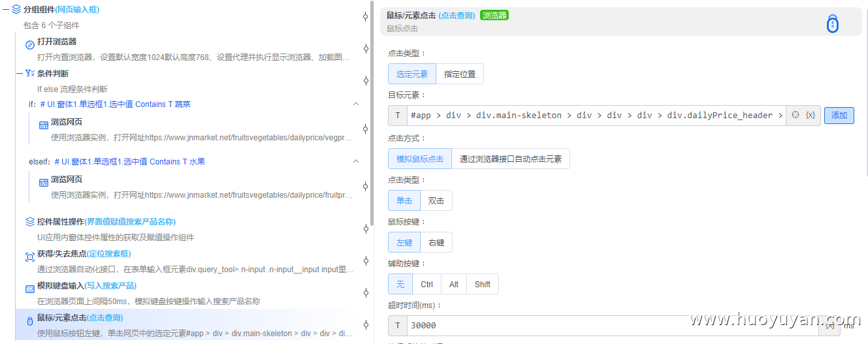
Task: Click the connector node beside 分组组件
Action: pos(366,17)
